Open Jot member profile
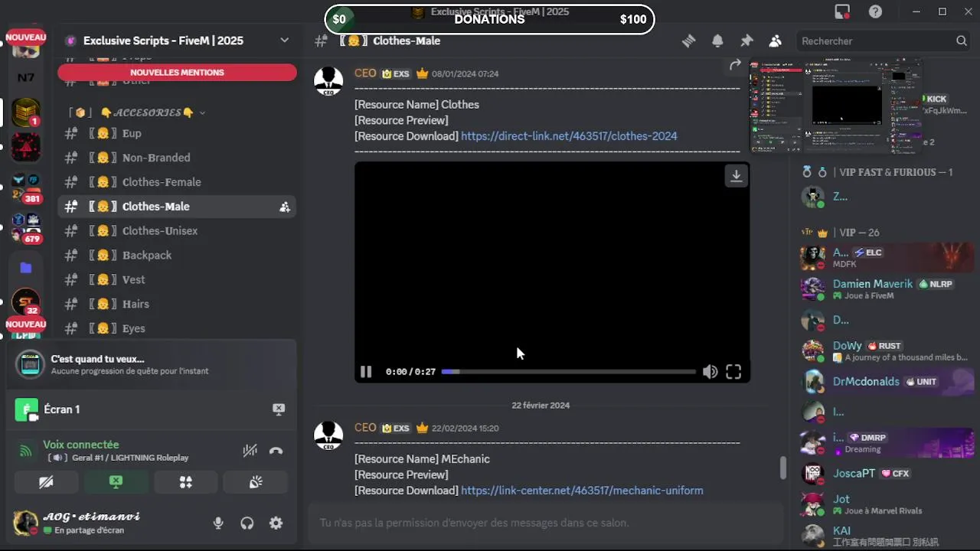The height and width of the screenshot is (551, 980). tap(887, 504)
